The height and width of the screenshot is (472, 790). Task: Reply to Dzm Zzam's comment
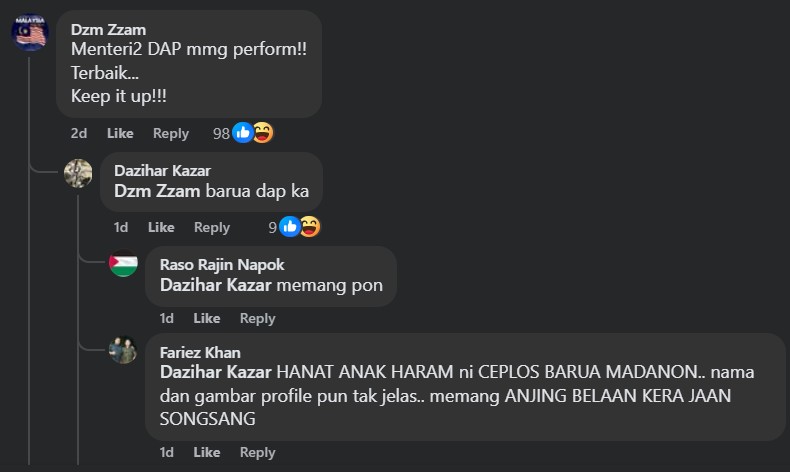coord(171,133)
